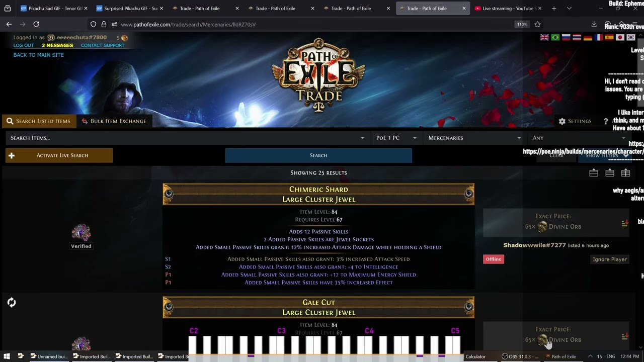The height and width of the screenshot is (362, 644).
Task: Switch to Search Listed Items tab
Action: click(x=38, y=121)
